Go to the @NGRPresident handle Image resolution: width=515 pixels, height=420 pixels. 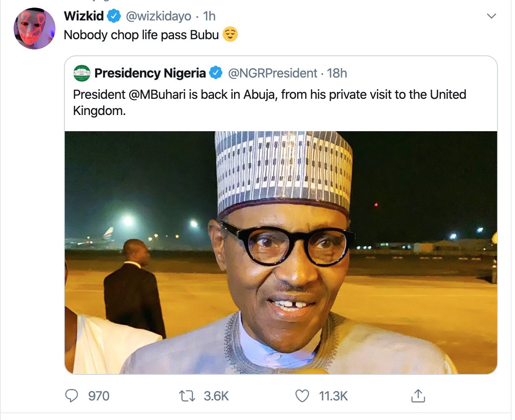click(x=273, y=73)
